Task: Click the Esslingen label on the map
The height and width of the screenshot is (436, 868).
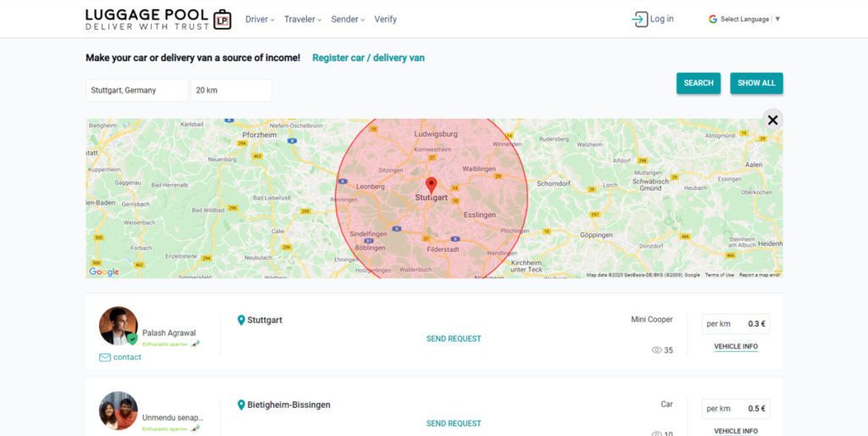Action: (x=480, y=215)
